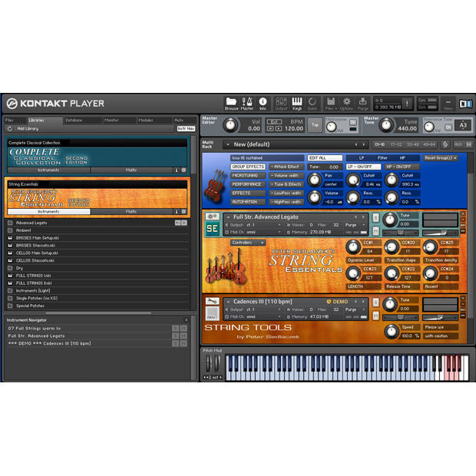Toggle the Keyb keyboard icon
476x476 pixels.
click(x=297, y=103)
